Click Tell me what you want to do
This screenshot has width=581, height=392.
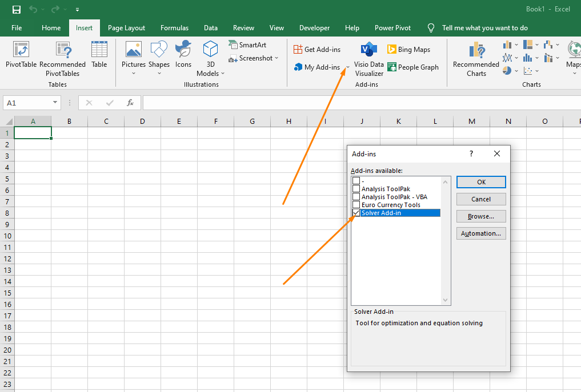click(484, 28)
